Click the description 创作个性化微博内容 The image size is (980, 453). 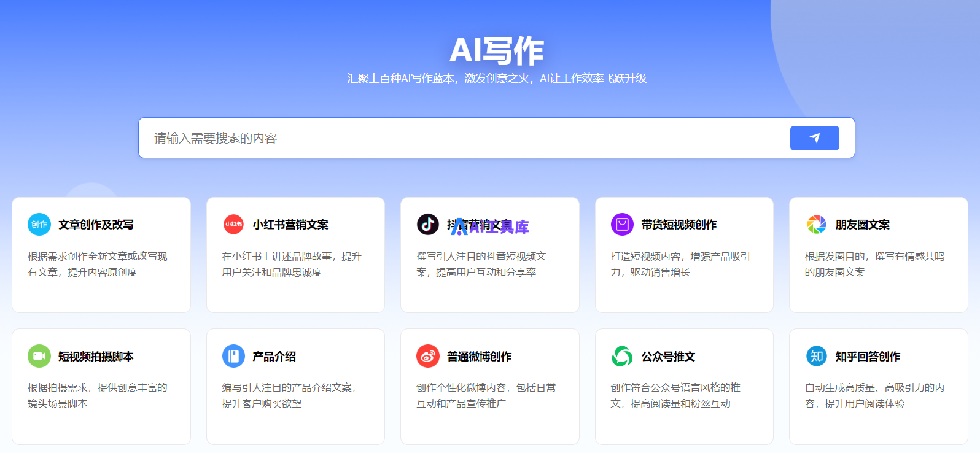pos(486,395)
